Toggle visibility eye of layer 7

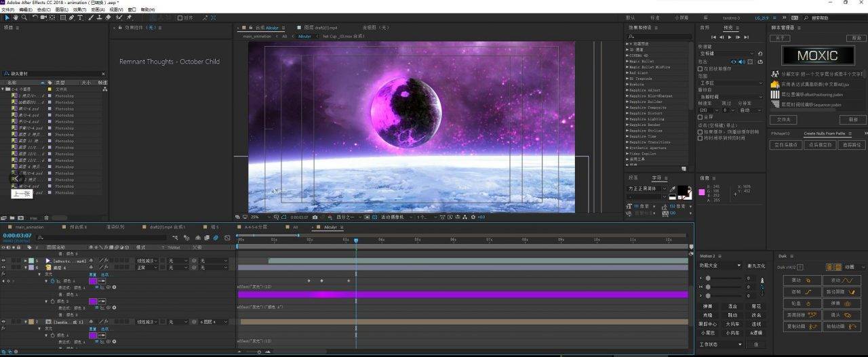(x=3, y=321)
